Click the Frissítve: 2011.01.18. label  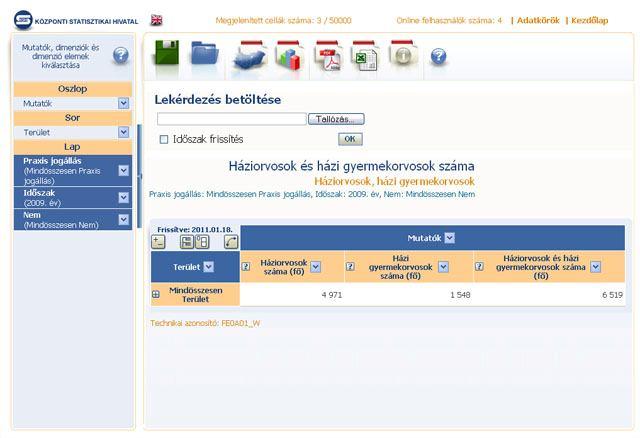195,229
